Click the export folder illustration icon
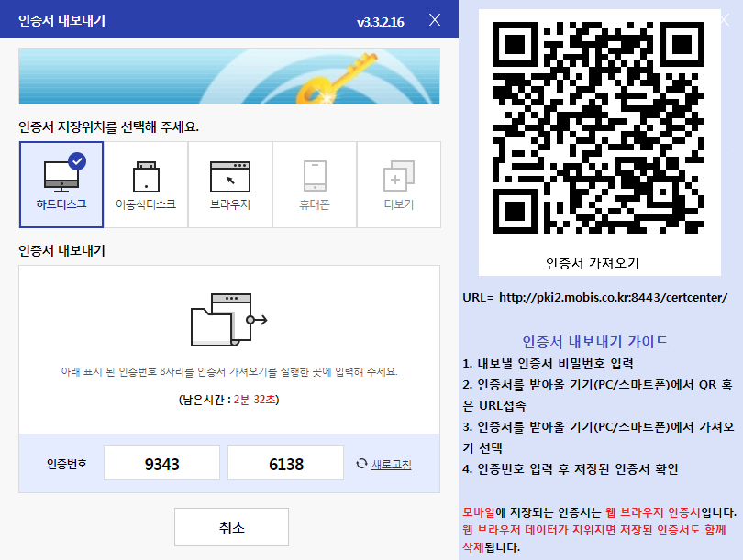The height and width of the screenshot is (560, 743). tap(229, 320)
